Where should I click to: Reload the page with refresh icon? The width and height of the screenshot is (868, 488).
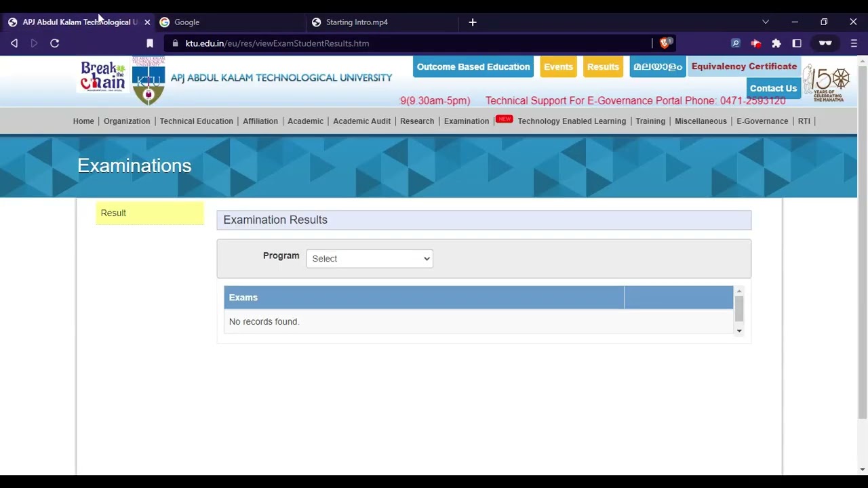click(x=55, y=43)
